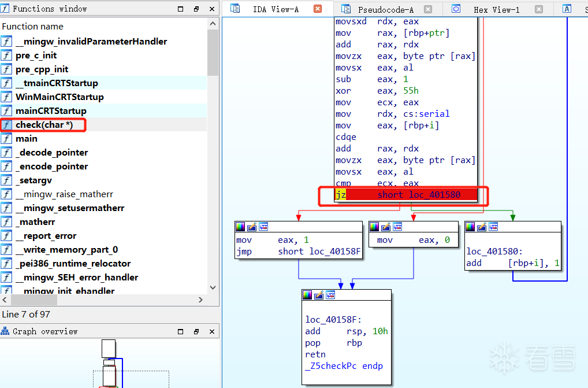The height and width of the screenshot is (388, 588).
Task: Click the function list scroll-down arrow
Action: point(213,287)
